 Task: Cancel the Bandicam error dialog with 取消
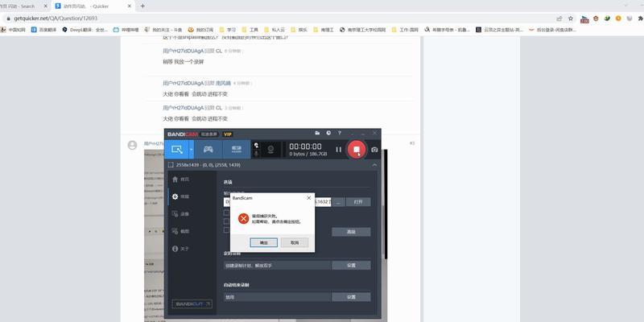(295, 243)
